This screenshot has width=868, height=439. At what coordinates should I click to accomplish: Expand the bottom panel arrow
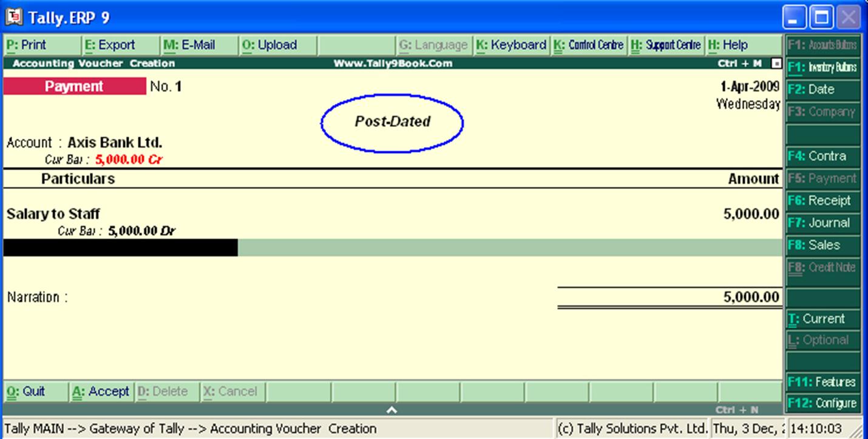(x=392, y=409)
